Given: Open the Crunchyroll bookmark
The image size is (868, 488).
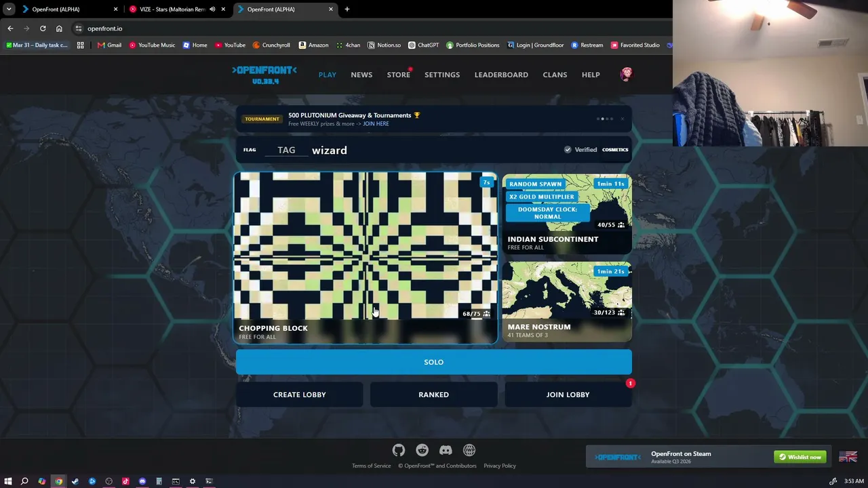Looking at the screenshot, I should tap(271, 45).
